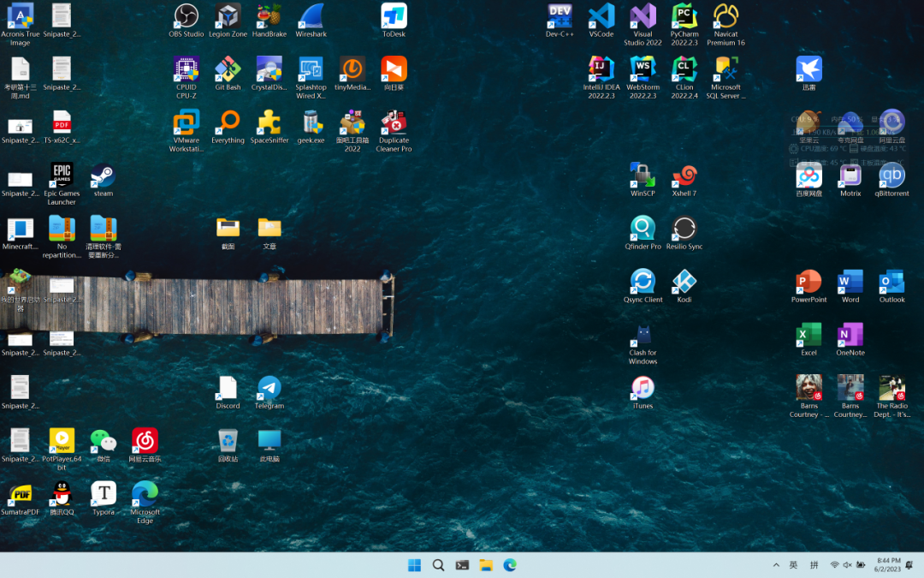
Task: Select the SumatraPDF icon
Action: 20,498
